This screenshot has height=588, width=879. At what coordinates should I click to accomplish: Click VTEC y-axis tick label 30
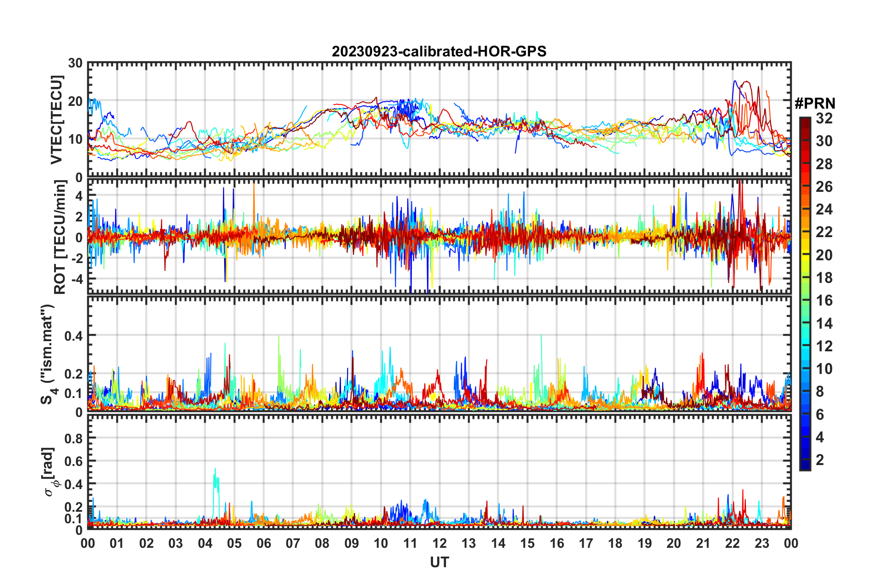75,63
